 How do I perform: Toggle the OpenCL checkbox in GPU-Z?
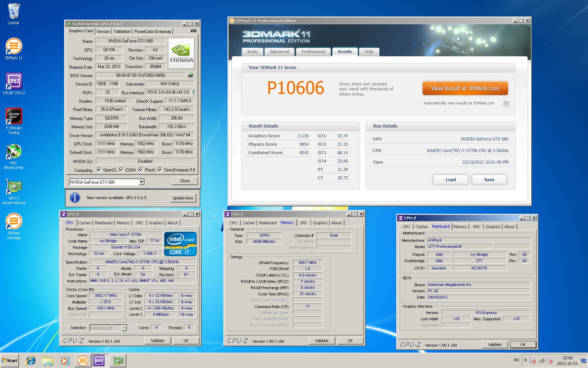[99, 170]
